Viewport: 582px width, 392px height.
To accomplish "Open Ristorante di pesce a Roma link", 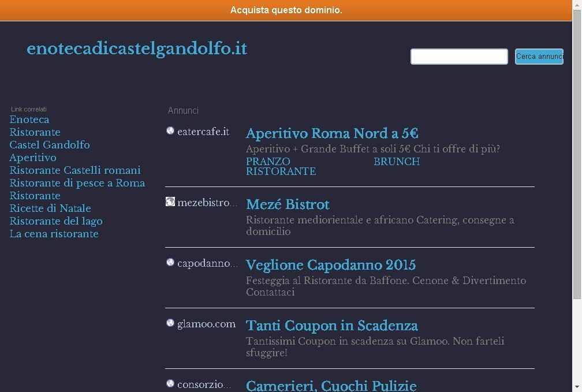I will pos(77,183).
